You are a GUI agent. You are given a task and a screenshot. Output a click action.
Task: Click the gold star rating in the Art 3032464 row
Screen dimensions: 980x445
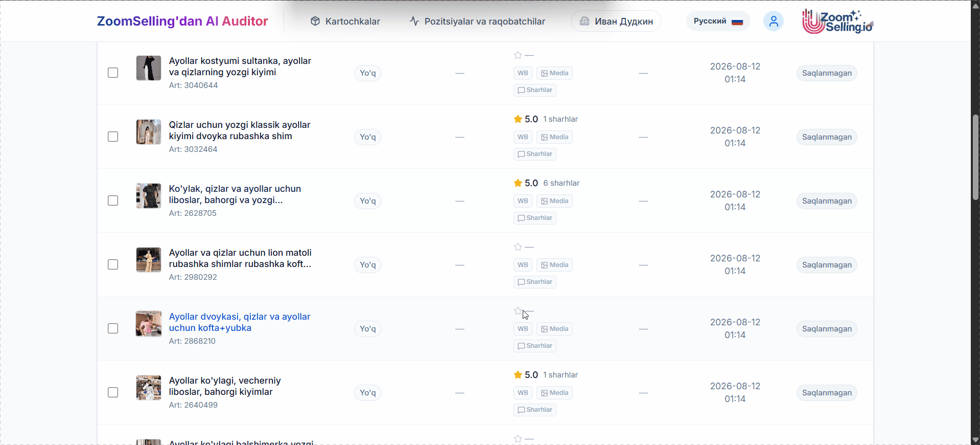click(x=518, y=119)
